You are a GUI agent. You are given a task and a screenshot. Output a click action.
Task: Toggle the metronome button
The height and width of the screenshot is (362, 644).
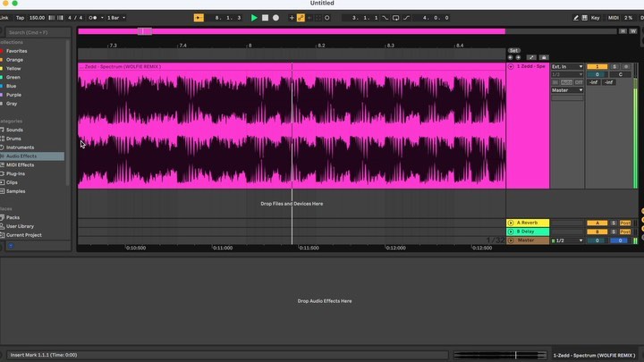93,17
